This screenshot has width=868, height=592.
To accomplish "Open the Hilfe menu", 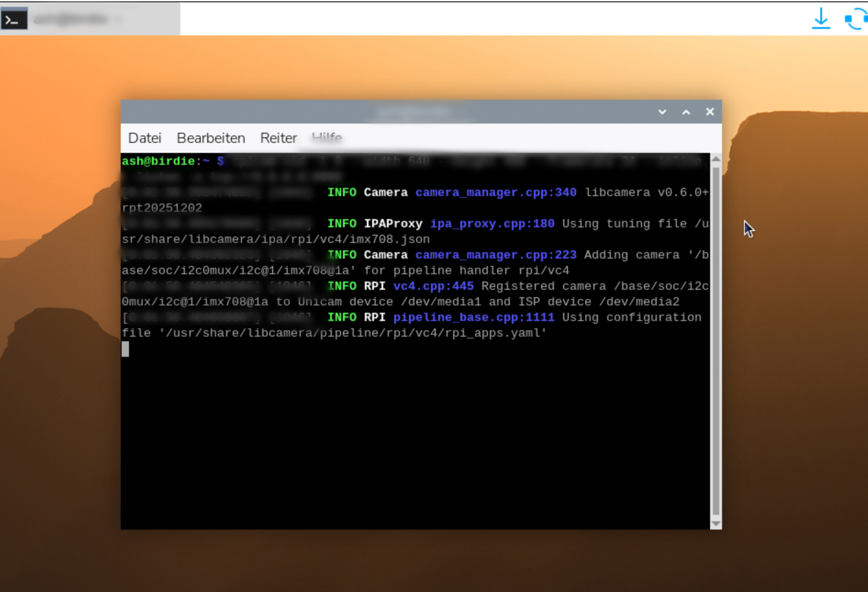I will tap(326, 138).
